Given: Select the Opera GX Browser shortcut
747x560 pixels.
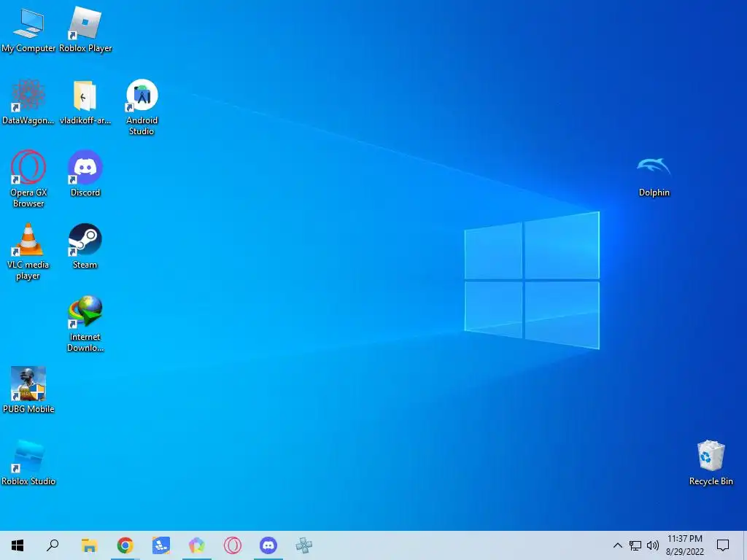Looking at the screenshot, I should (x=28, y=179).
